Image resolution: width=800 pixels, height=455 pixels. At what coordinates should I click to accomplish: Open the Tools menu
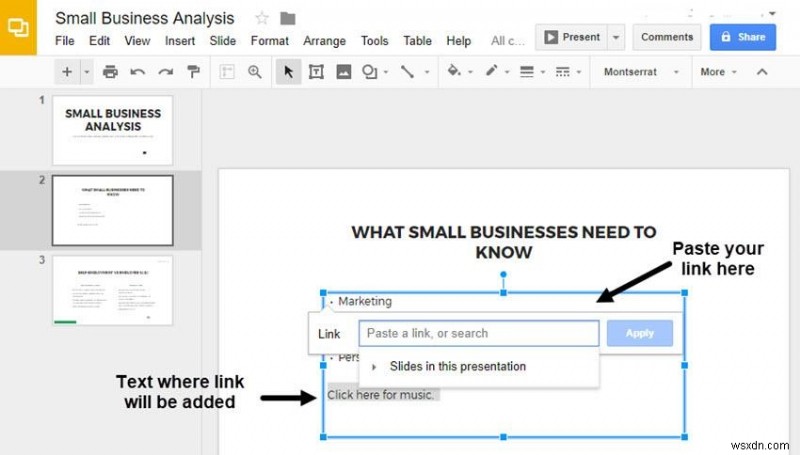(x=374, y=41)
